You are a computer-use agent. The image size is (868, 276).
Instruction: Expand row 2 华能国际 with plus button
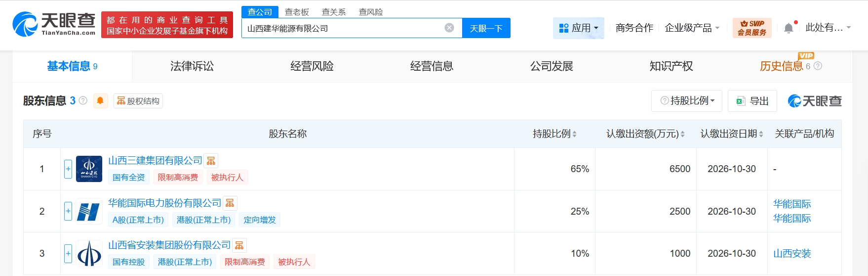click(x=68, y=211)
